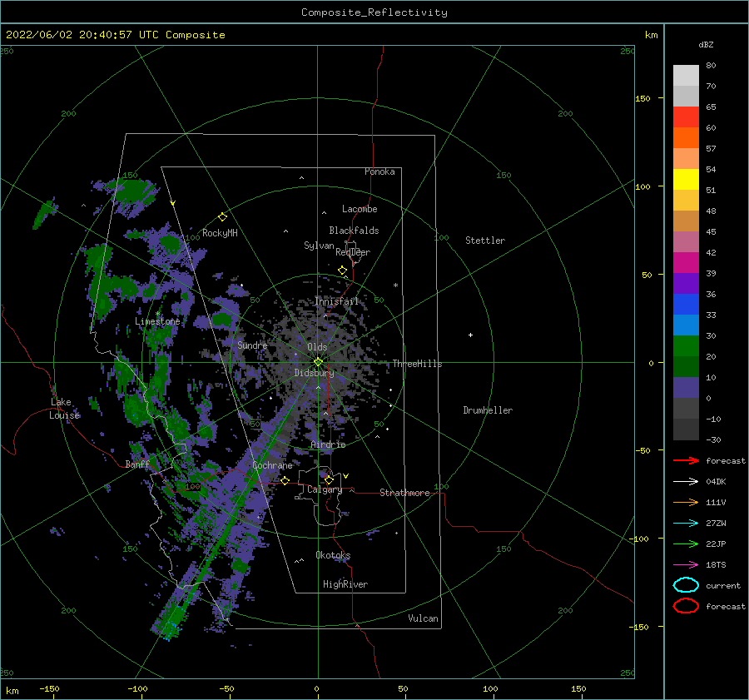Click the Vulcan label
749x700 pixels.
423,618
